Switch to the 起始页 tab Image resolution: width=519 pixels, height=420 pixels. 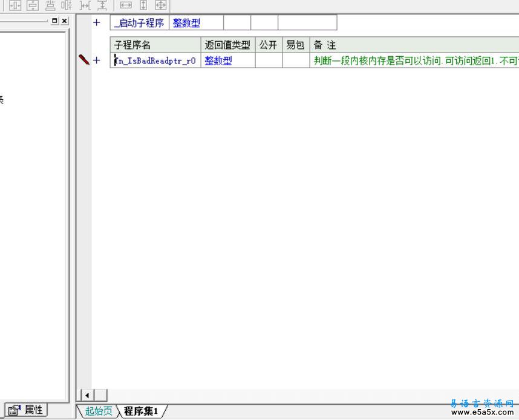click(99, 411)
